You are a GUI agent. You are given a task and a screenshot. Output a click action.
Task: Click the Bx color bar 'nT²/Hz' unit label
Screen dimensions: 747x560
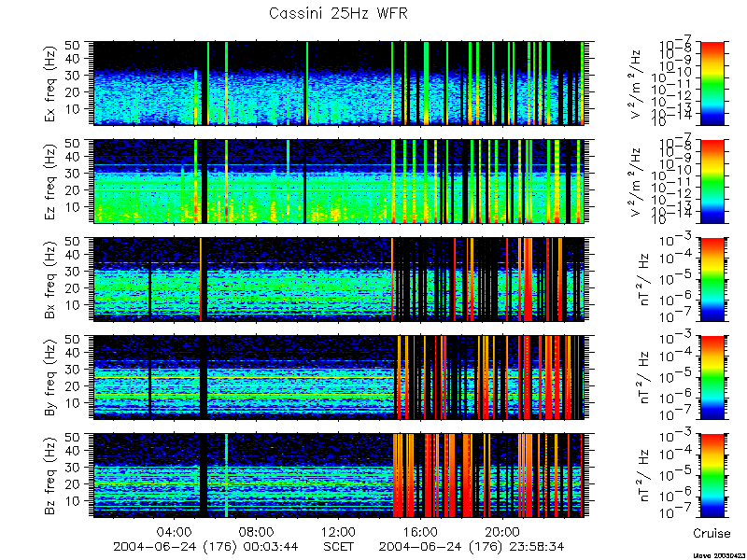pos(643,279)
